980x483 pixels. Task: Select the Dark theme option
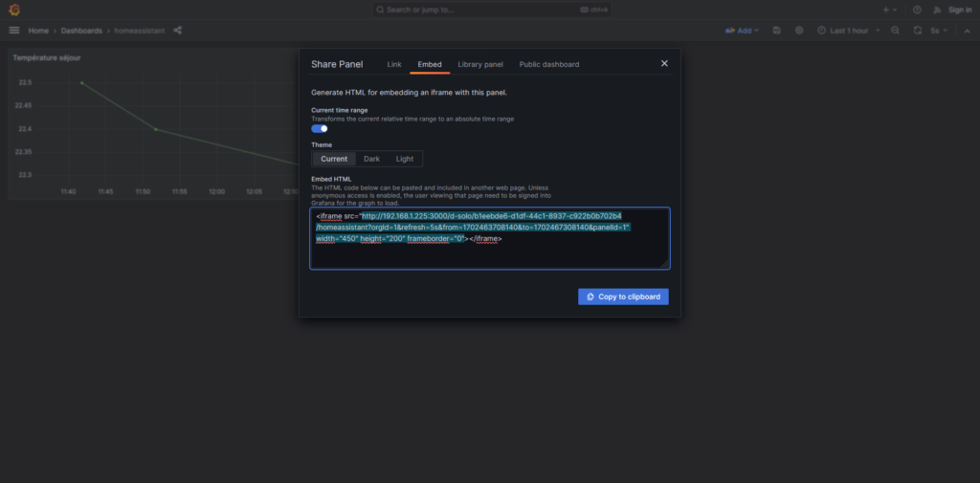372,159
